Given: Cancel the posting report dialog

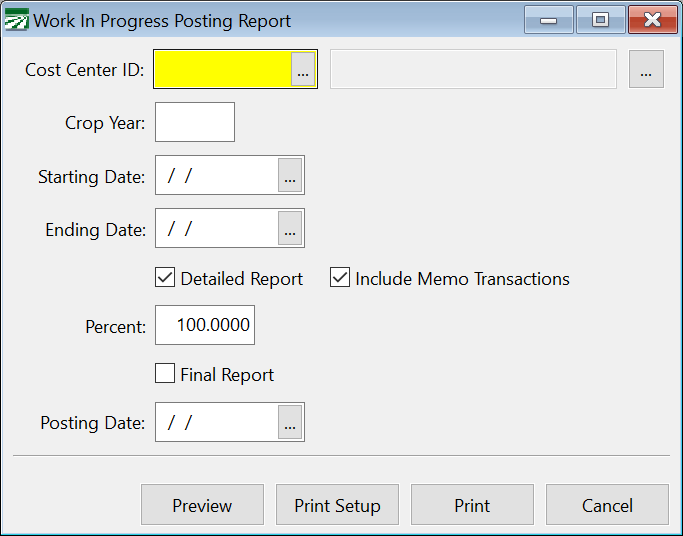Looking at the screenshot, I should pos(607,505).
